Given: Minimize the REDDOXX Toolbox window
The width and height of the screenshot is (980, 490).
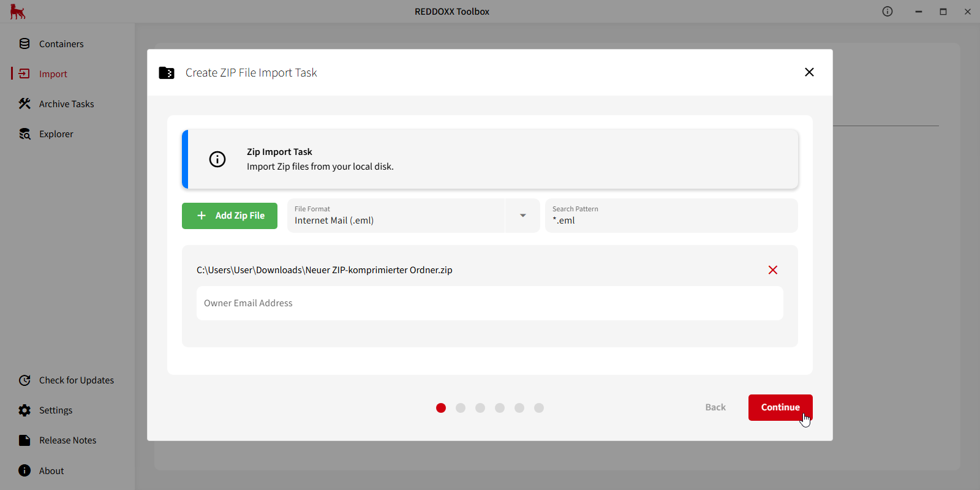Looking at the screenshot, I should pyautogui.click(x=919, y=12).
